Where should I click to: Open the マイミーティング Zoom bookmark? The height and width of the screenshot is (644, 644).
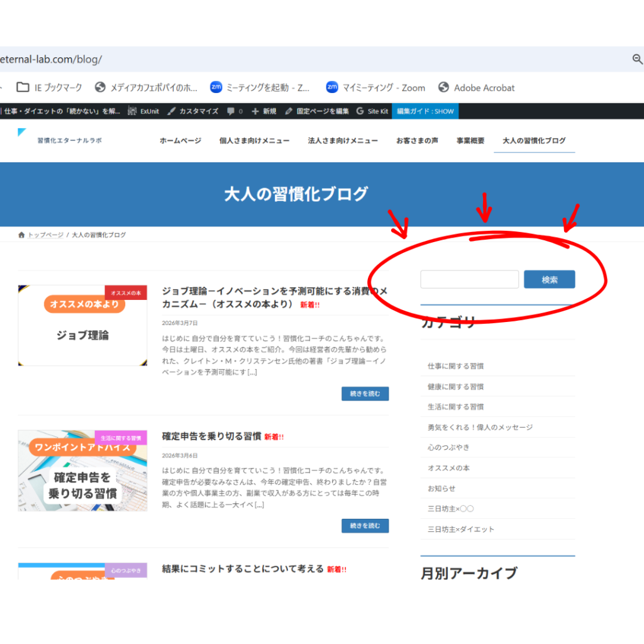[x=375, y=87]
